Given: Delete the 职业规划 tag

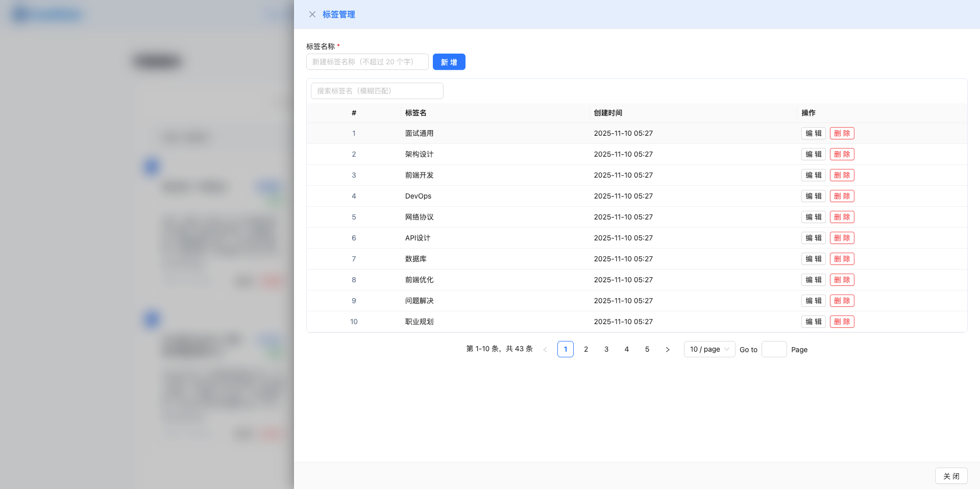Looking at the screenshot, I should (842, 322).
